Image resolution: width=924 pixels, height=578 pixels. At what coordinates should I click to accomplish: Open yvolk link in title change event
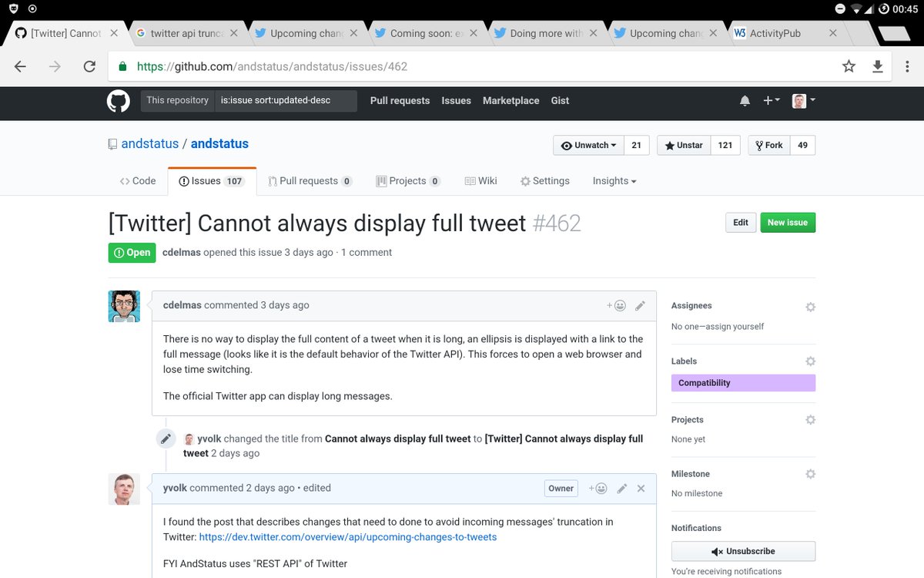tap(209, 439)
